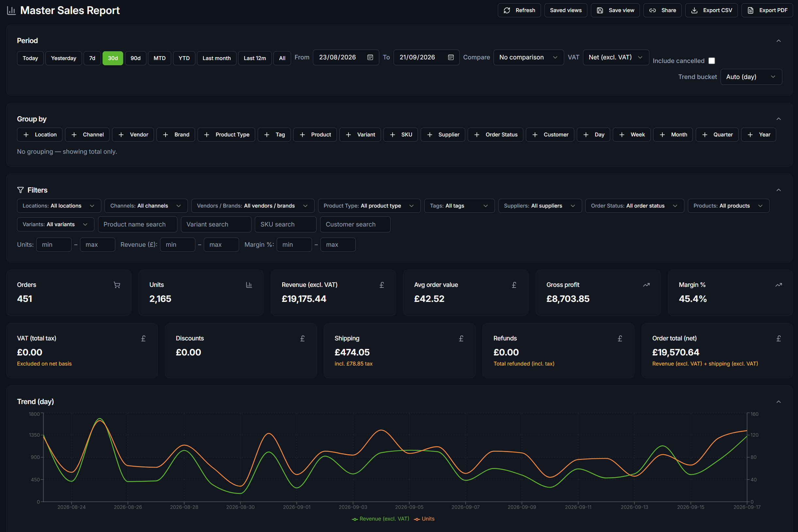
Task: Click the 2026-09-01 axis label
Action: [297, 507]
